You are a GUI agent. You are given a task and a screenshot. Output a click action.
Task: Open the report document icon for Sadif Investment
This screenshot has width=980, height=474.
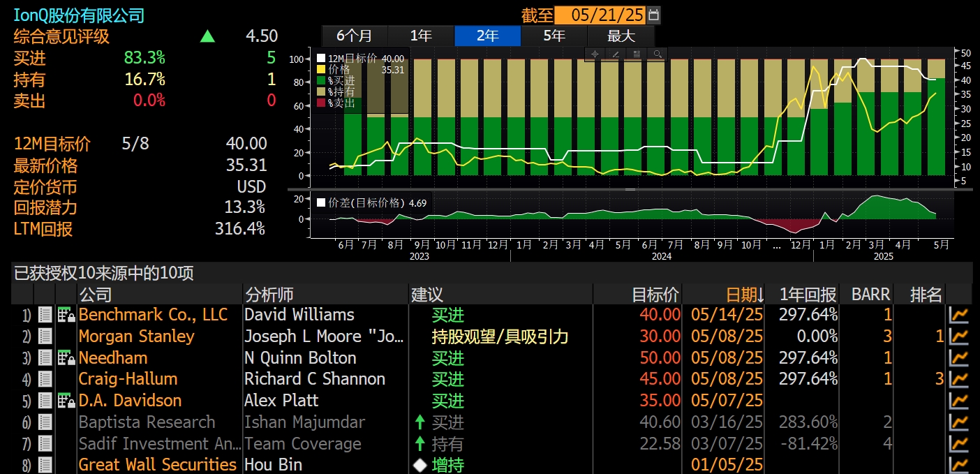(x=45, y=444)
